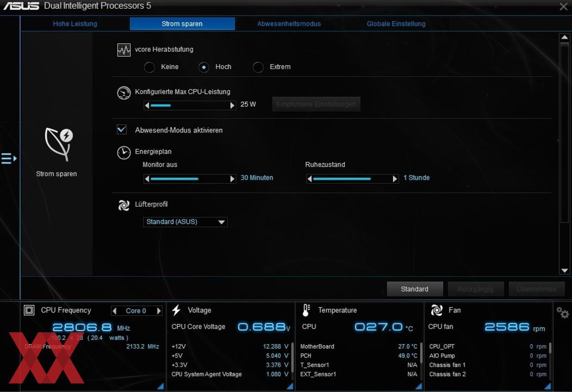Image resolution: width=572 pixels, height=392 pixels.
Task: Click scroll up arrow of settings scrollbar
Action: [564, 37]
